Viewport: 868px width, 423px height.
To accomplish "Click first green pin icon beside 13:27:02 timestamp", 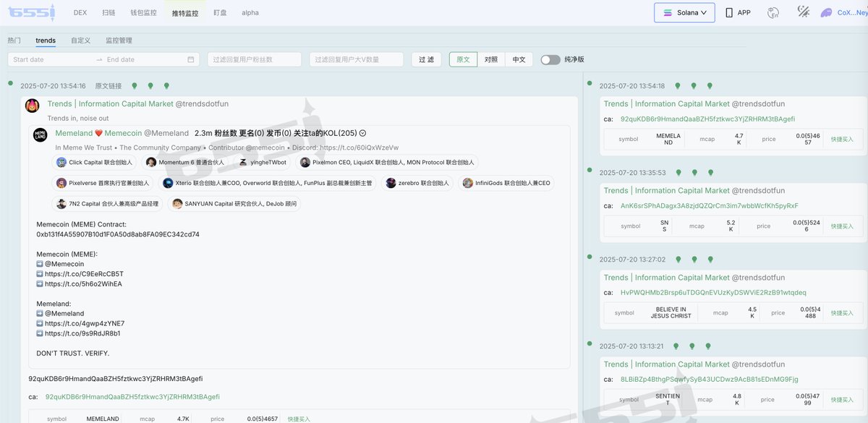I will point(678,260).
